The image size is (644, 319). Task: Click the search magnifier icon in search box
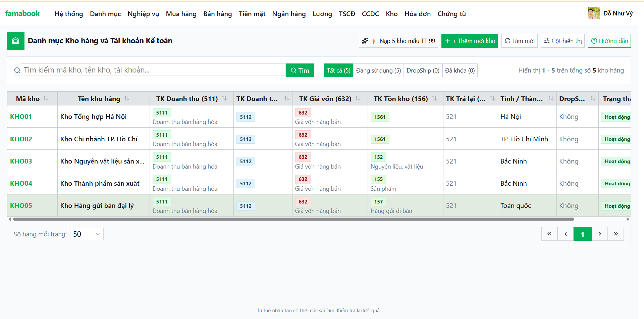pyautogui.click(x=17, y=71)
